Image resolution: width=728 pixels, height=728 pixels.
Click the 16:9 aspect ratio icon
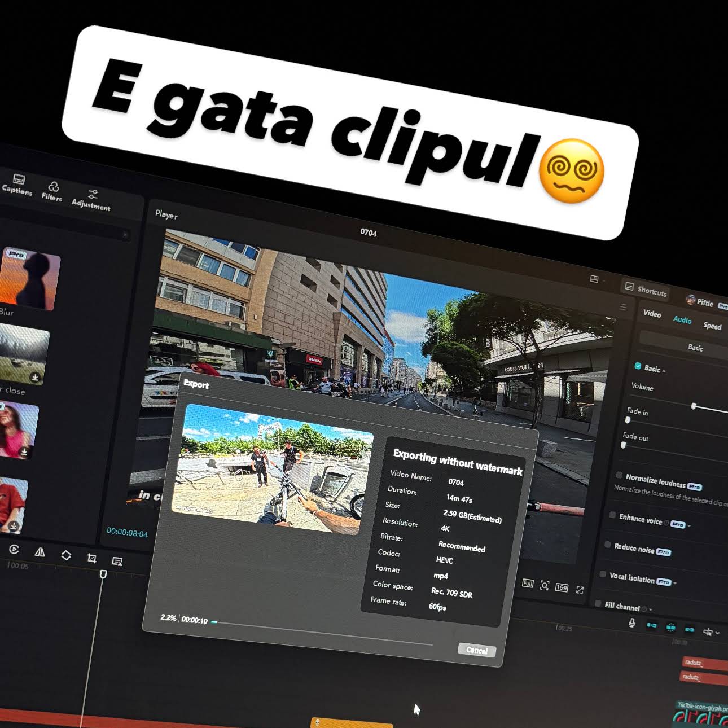562,587
